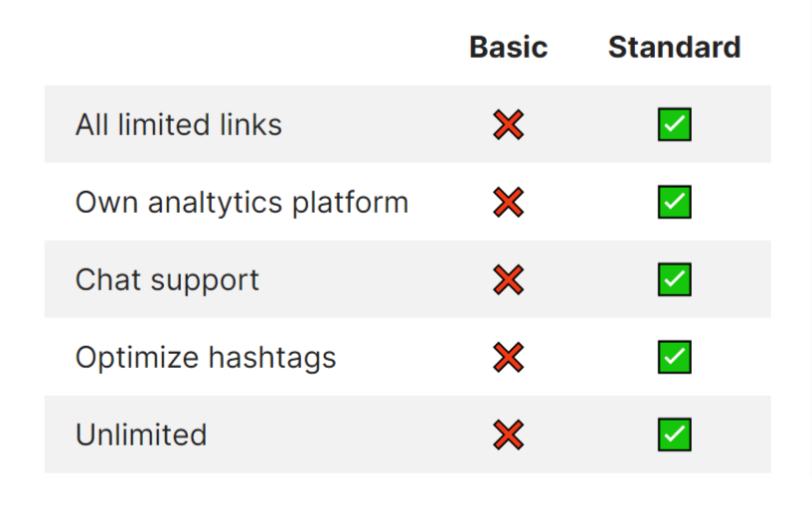The image size is (812, 512).
Task: Click green checkmark for Optimize hashtags
Action: [x=674, y=357]
